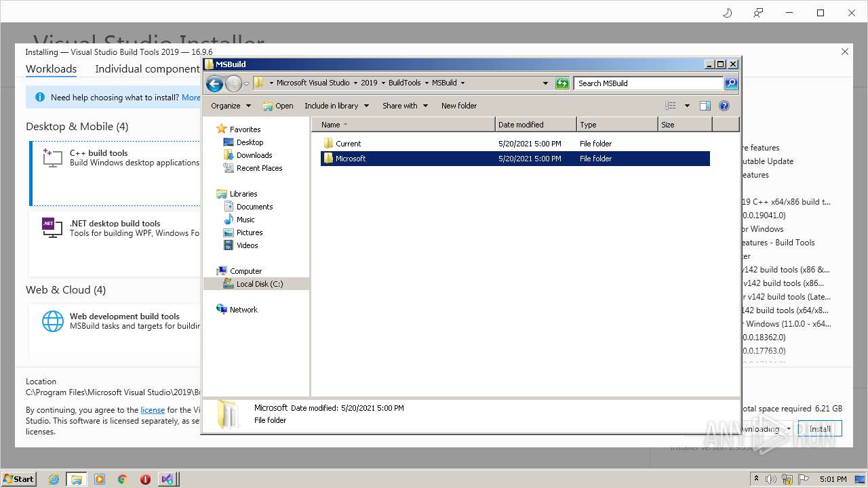Image resolution: width=868 pixels, height=488 pixels.
Task: Click the Explorer forward arrow button
Action: click(233, 83)
